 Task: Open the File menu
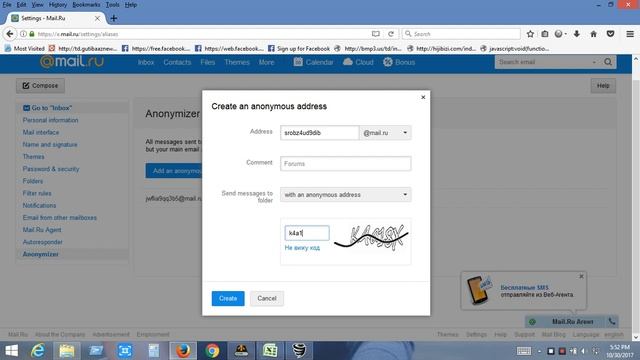pyautogui.click(x=7, y=5)
